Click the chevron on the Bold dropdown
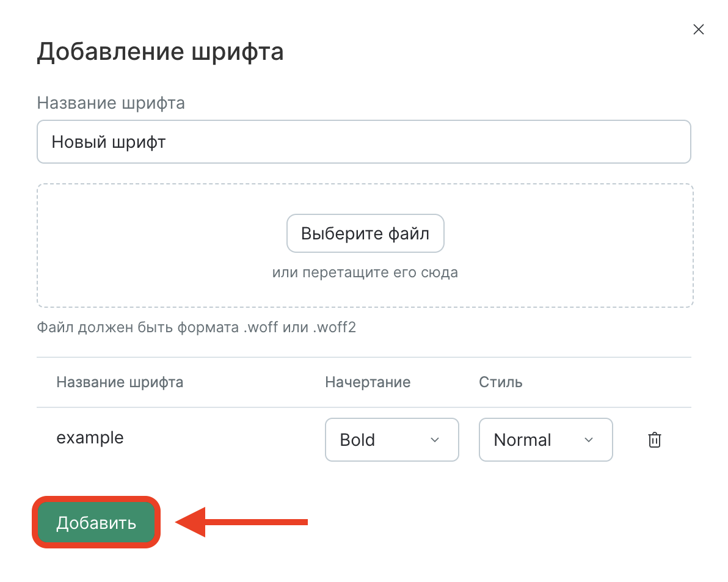This screenshot has width=728, height=582. (x=435, y=440)
